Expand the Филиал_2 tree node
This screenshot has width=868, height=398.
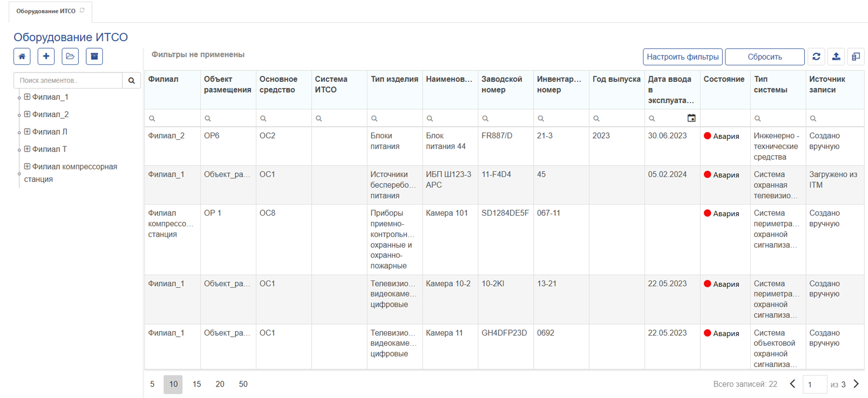27,114
